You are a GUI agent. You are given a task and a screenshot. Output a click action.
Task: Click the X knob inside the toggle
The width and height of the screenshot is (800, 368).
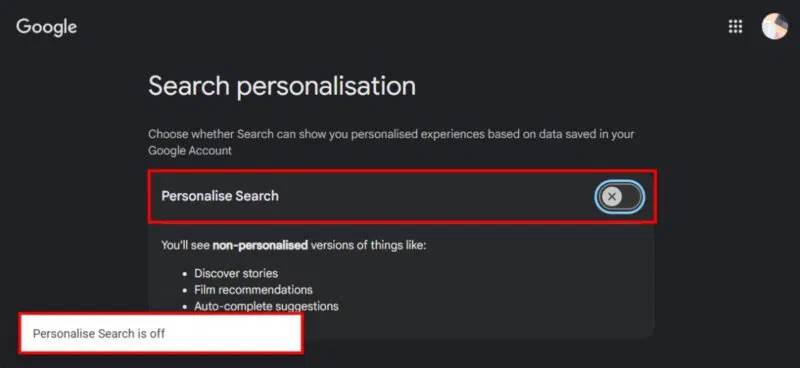pyautogui.click(x=612, y=197)
